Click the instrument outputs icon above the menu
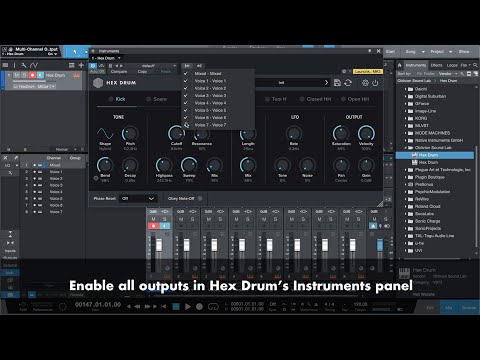Screen dimensions: 480x360 (187, 66)
